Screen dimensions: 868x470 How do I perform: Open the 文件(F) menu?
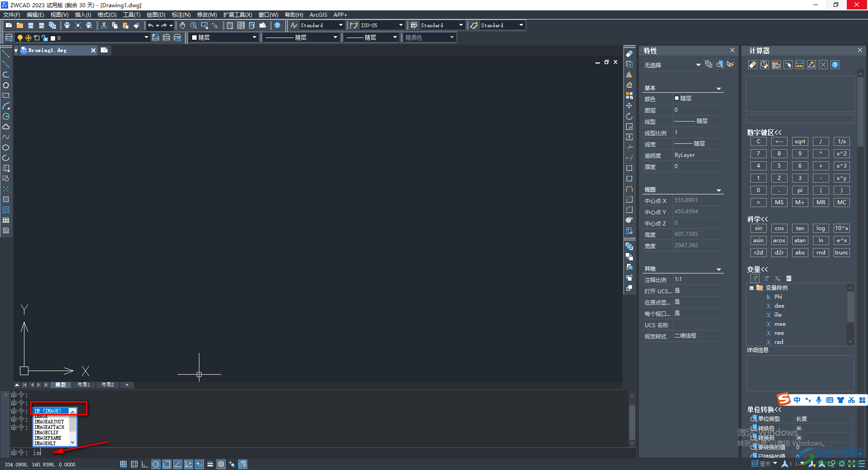12,15
